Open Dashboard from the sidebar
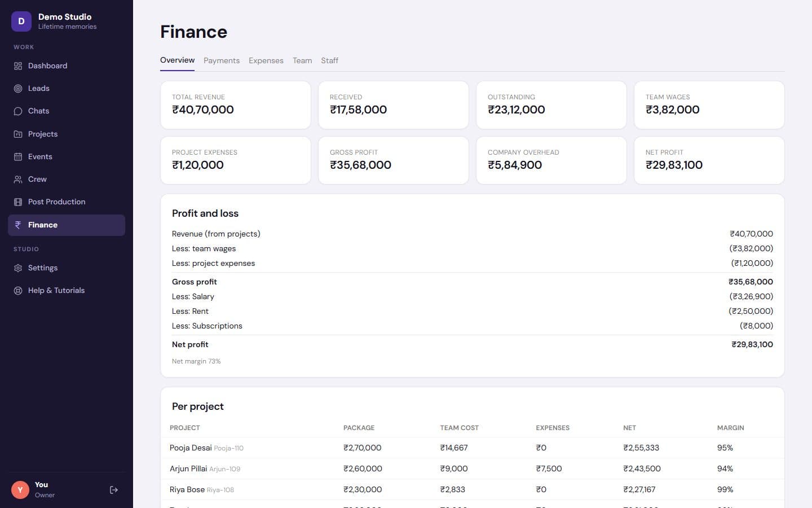 (67, 66)
